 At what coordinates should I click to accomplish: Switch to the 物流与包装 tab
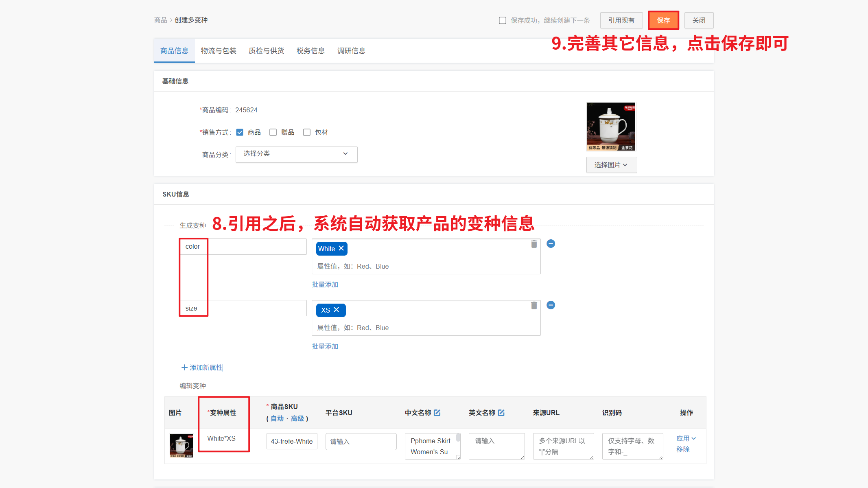click(219, 51)
